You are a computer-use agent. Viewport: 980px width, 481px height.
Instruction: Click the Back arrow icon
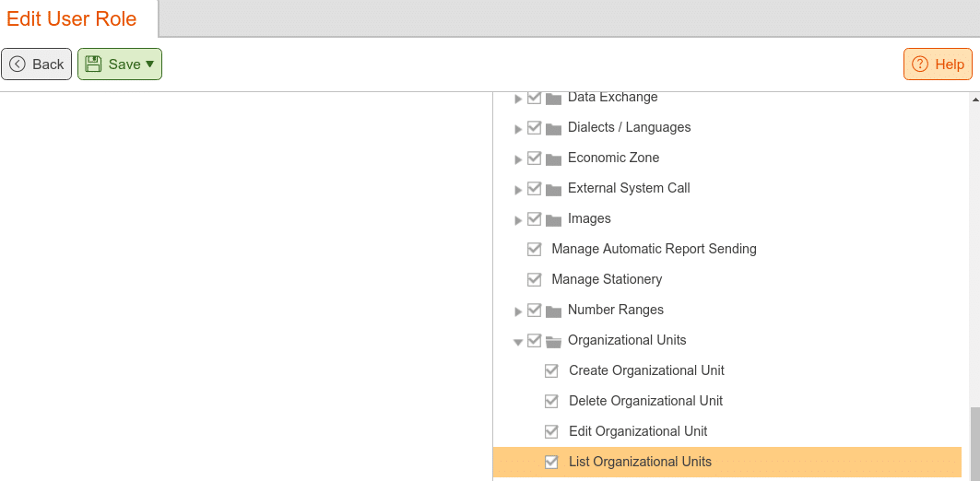pyautogui.click(x=18, y=65)
